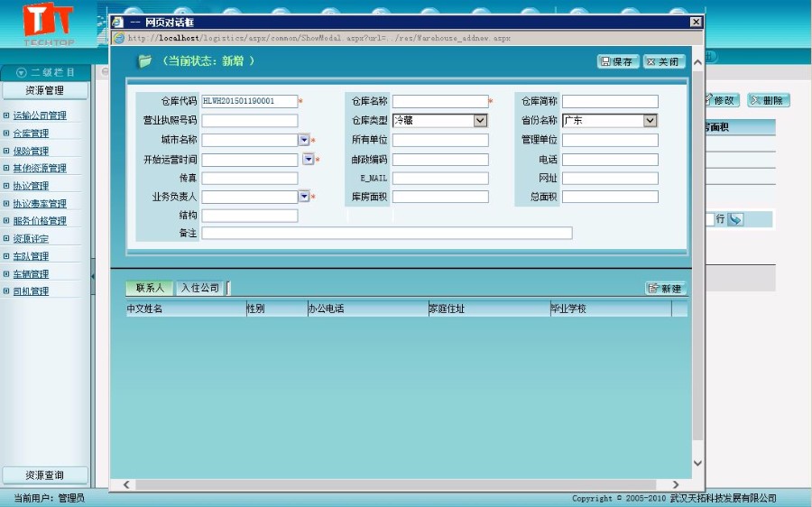Click the 库房面积 input field
The image size is (812, 507).
click(440, 197)
